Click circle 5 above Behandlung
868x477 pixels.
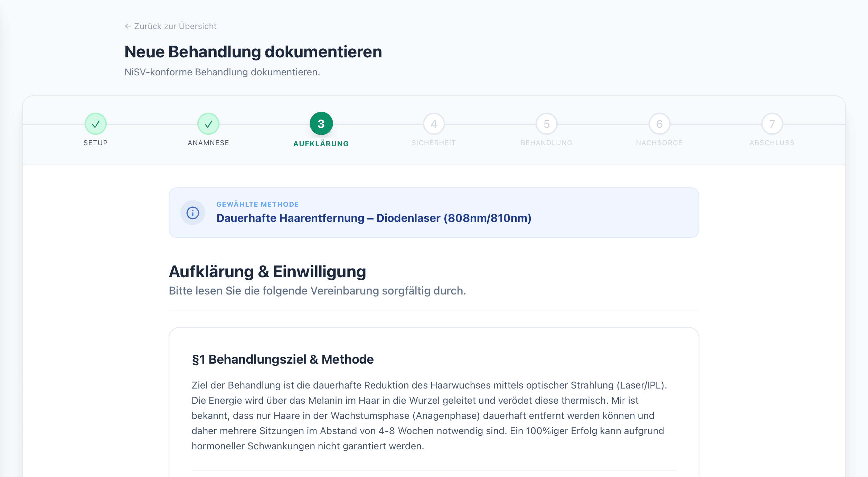[x=546, y=124]
